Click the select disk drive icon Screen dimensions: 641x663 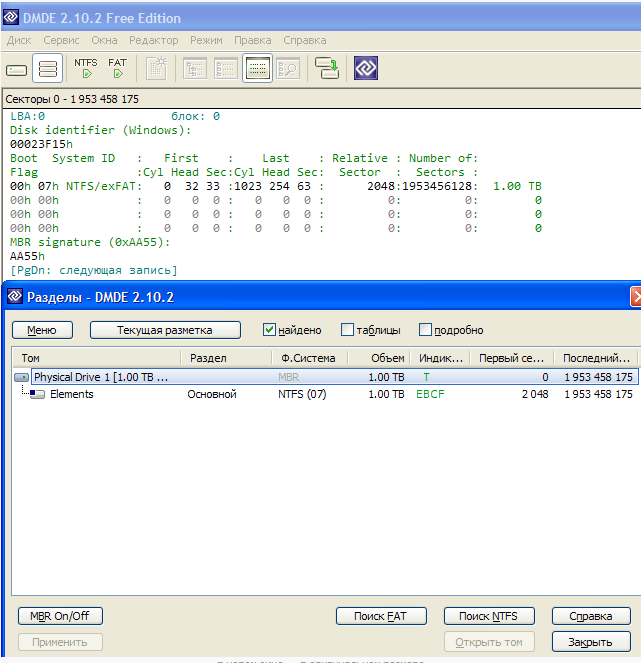(17, 69)
